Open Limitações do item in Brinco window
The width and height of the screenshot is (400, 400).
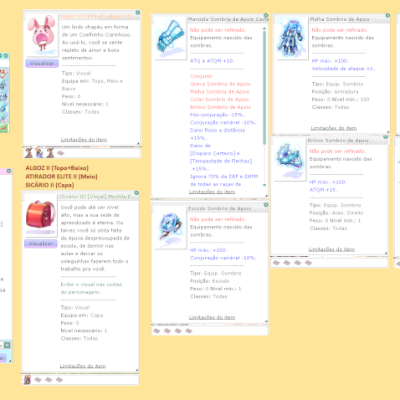(x=332, y=249)
